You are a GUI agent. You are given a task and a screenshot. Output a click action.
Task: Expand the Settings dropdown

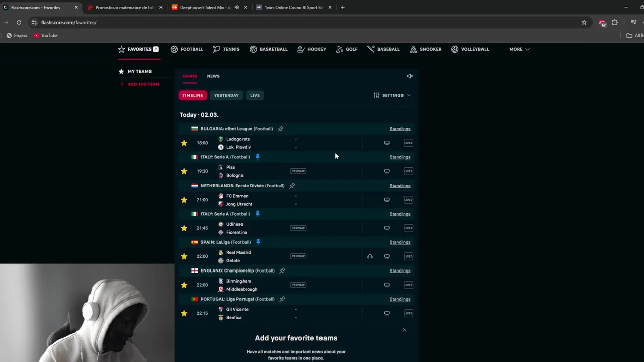point(392,95)
